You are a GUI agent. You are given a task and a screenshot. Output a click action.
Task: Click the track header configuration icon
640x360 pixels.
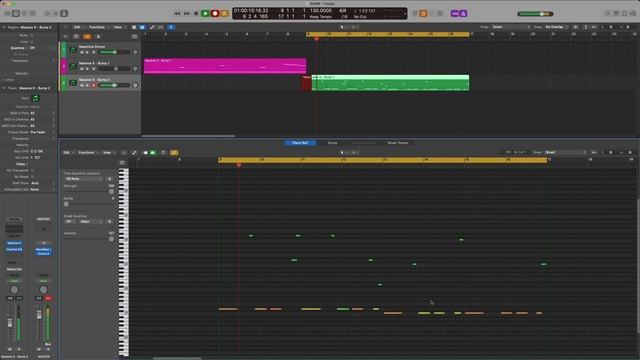134,36
